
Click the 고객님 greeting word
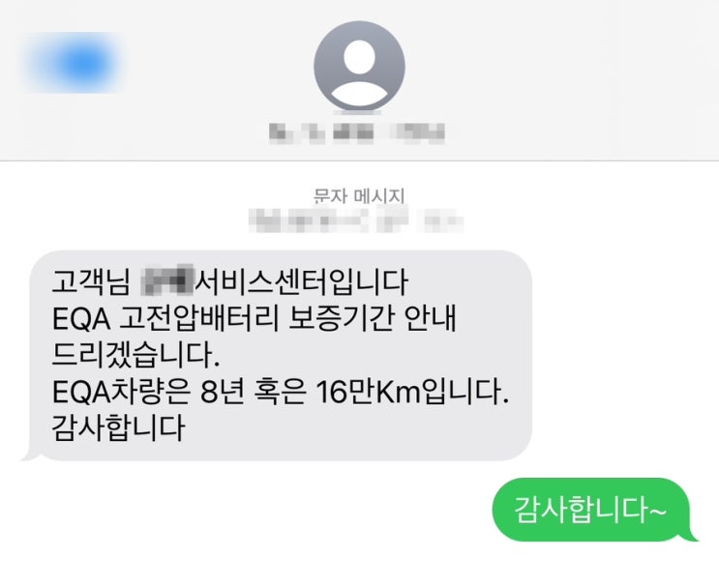pyautogui.click(x=91, y=281)
